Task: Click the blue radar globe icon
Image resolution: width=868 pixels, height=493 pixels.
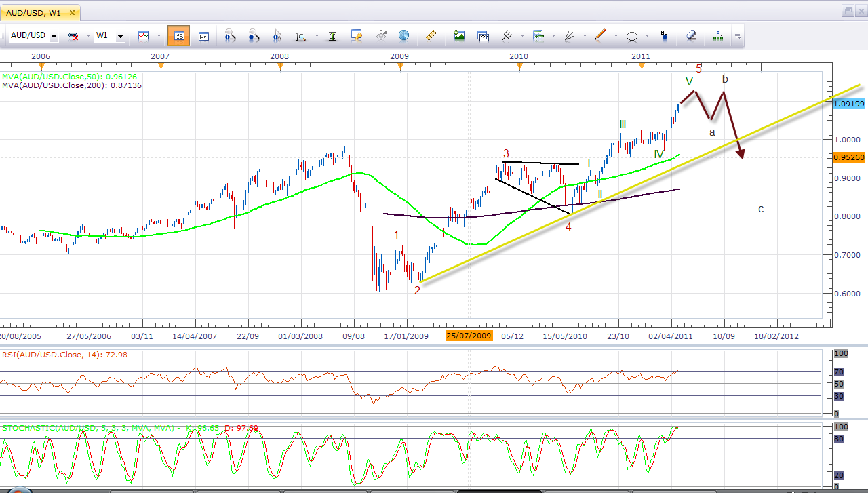Action: click(x=403, y=35)
